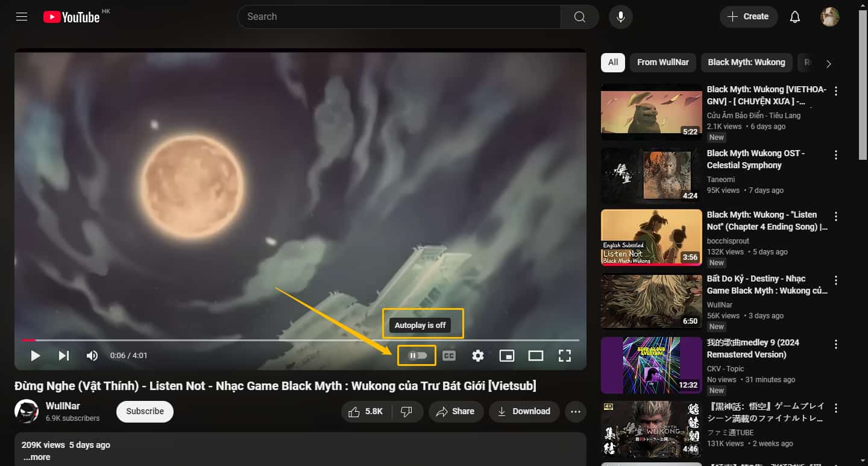Screen dimensions: 868x466
Task: Open the medley 9 12:32 thumbnail
Action: point(652,365)
